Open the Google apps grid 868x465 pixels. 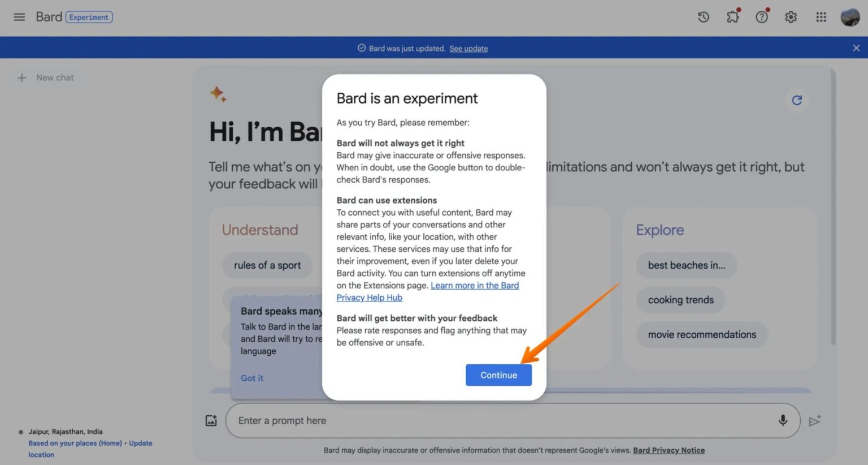click(x=821, y=17)
